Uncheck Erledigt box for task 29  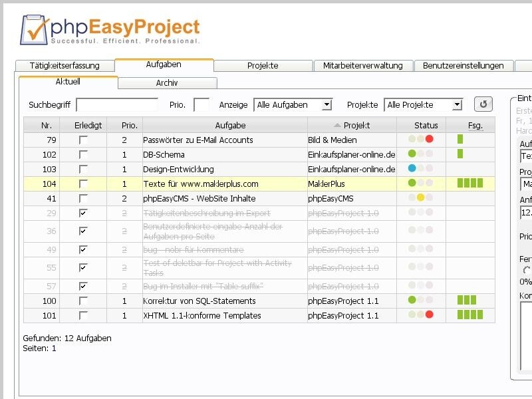(x=83, y=213)
